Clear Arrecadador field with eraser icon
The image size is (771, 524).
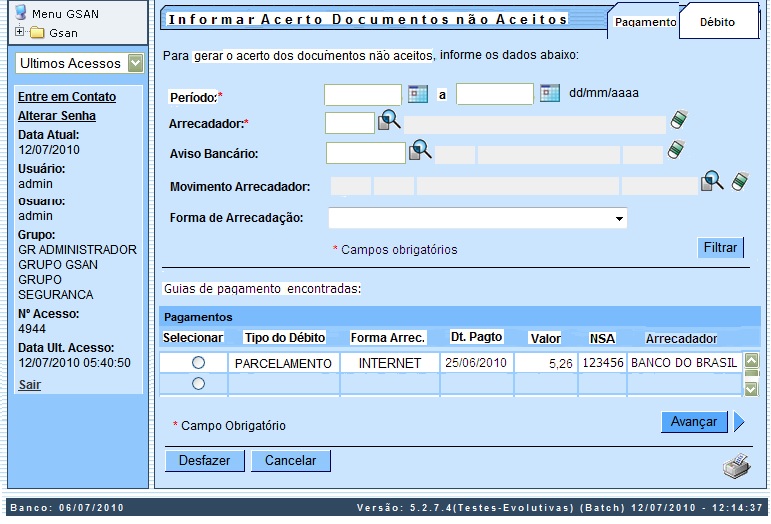(679, 122)
